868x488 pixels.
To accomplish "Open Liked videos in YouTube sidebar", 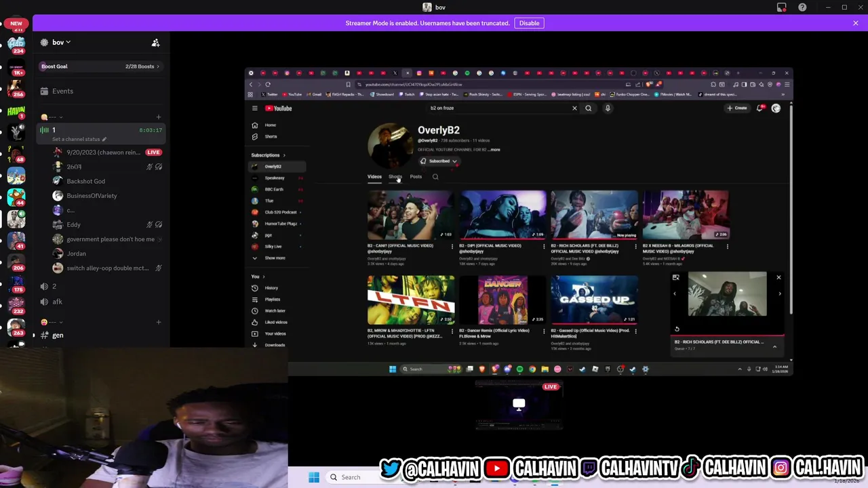I will [x=277, y=322].
